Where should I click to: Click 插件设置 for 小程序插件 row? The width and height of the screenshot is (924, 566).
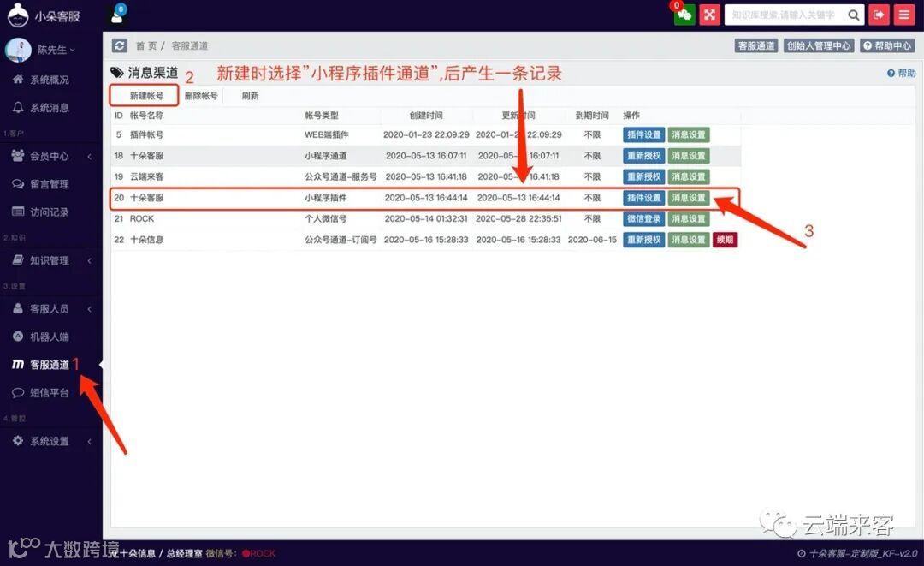[643, 198]
